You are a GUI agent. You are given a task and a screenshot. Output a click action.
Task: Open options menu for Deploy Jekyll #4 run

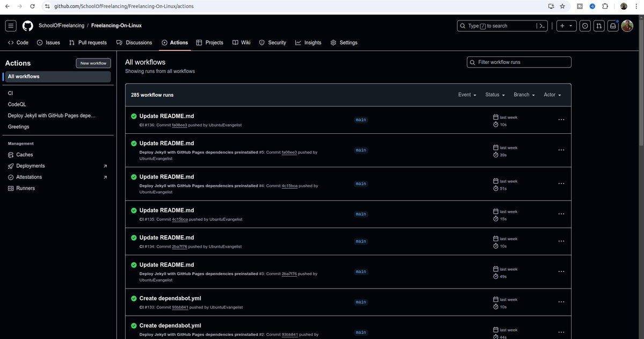561,184
